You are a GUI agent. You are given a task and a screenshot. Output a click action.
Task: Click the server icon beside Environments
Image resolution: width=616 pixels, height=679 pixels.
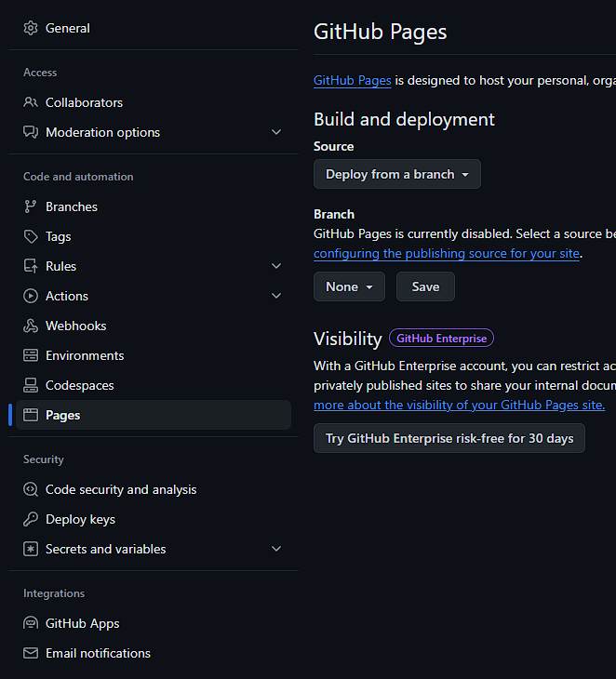coord(31,355)
